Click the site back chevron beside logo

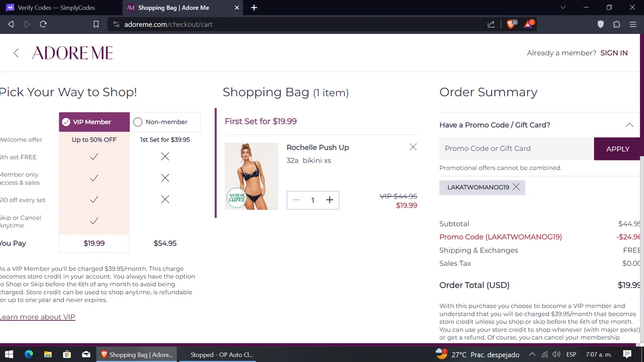[16, 53]
